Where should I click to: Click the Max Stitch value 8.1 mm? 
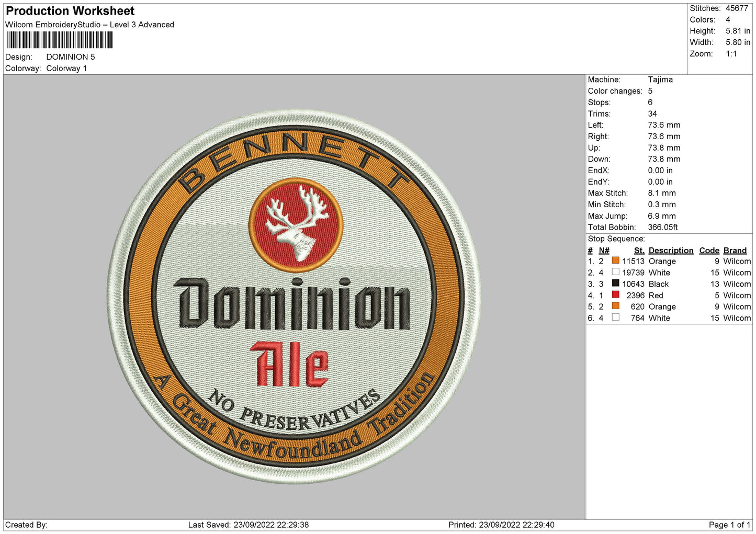pos(662,193)
